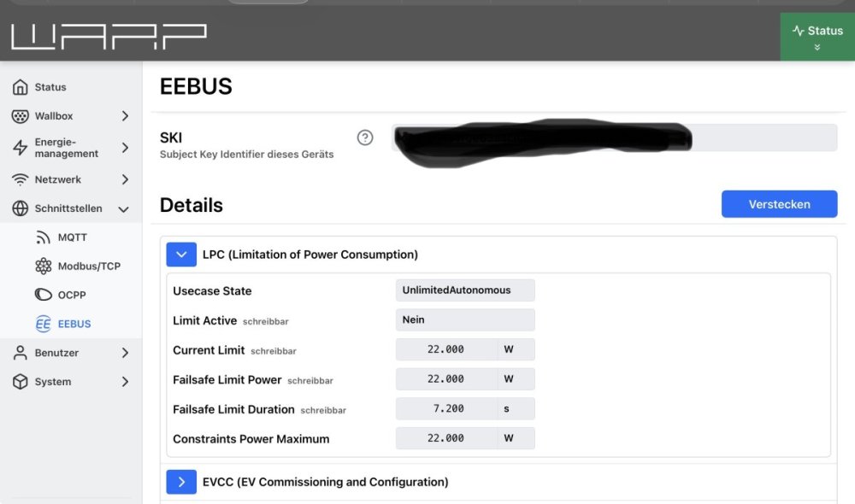
Task: Open the MQTT settings page
Action: (x=73, y=237)
